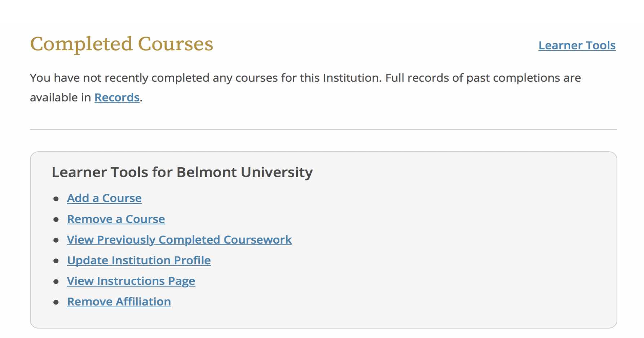Click the bullet beside View Instructions Page

56,281
